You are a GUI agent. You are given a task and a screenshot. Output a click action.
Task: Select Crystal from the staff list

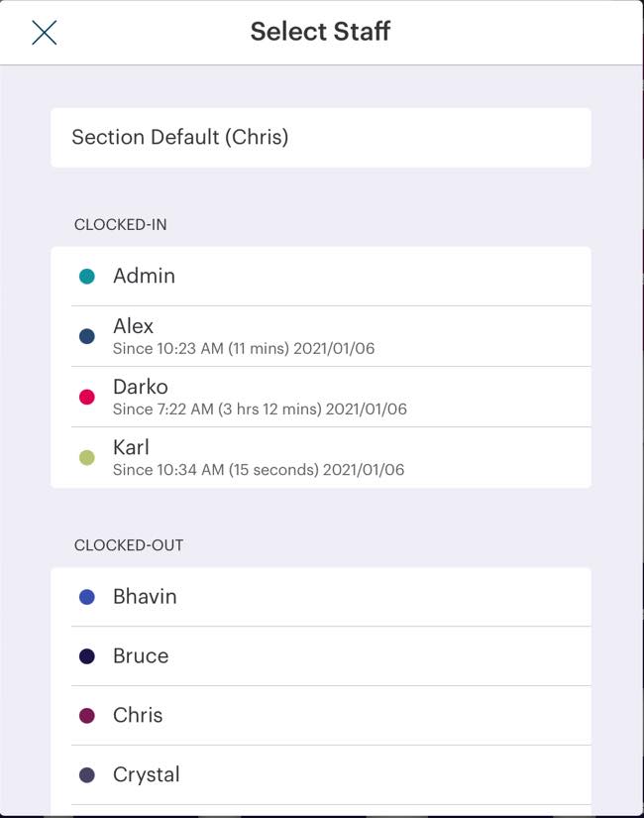pos(320,775)
